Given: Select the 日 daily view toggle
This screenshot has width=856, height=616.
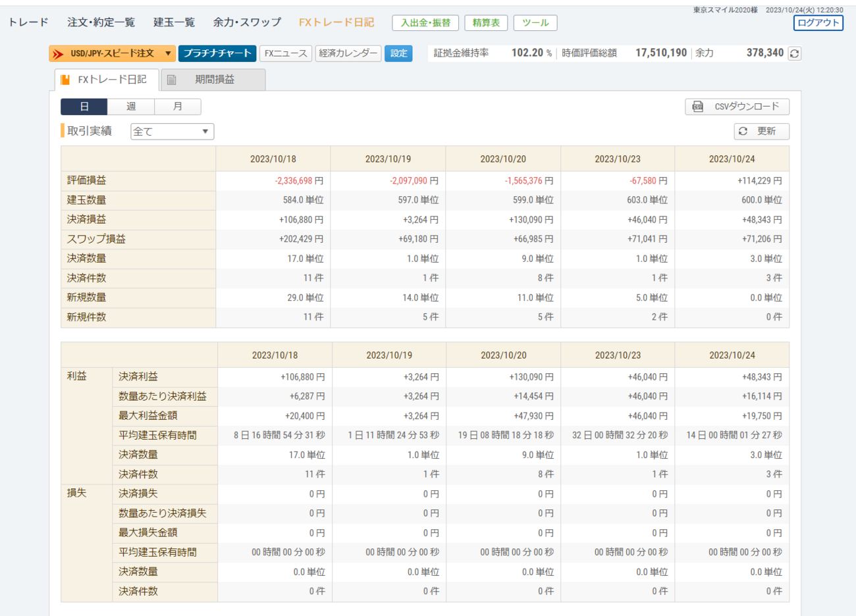Looking at the screenshot, I should [84, 107].
